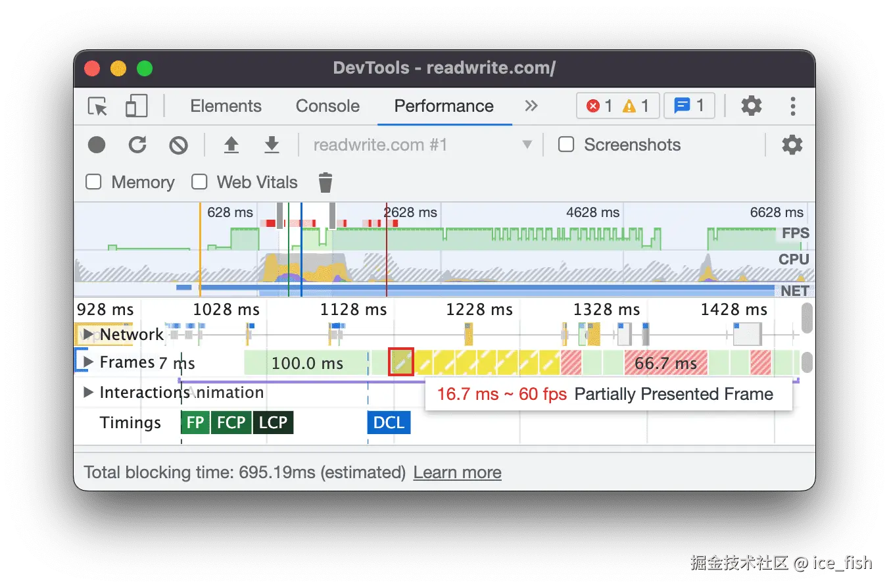Click the FP timing marker

pos(195,422)
